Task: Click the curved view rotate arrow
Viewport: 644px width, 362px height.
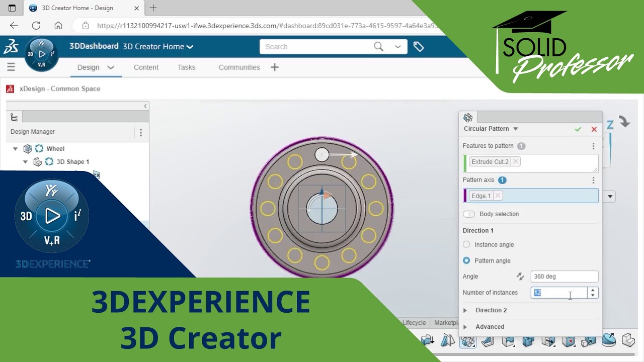Action: (x=624, y=122)
